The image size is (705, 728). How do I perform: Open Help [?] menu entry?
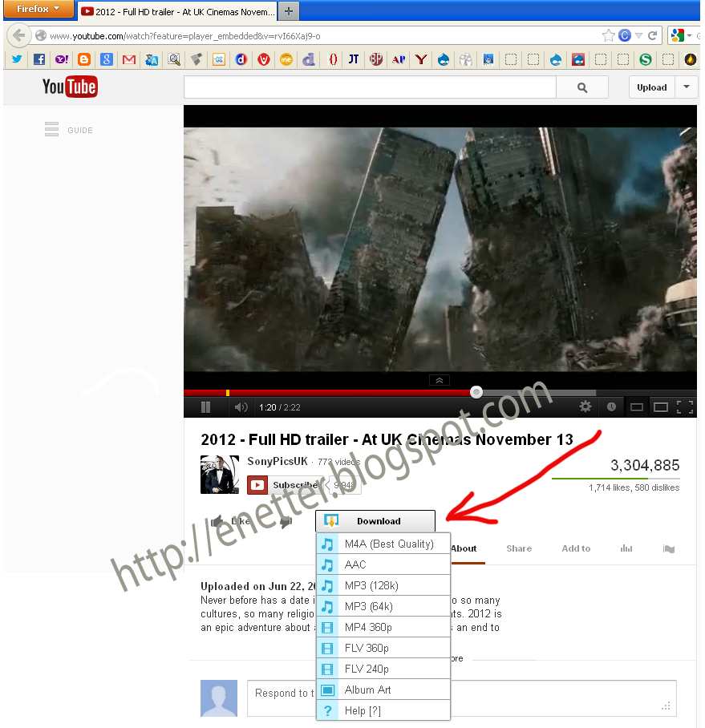click(x=383, y=710)
